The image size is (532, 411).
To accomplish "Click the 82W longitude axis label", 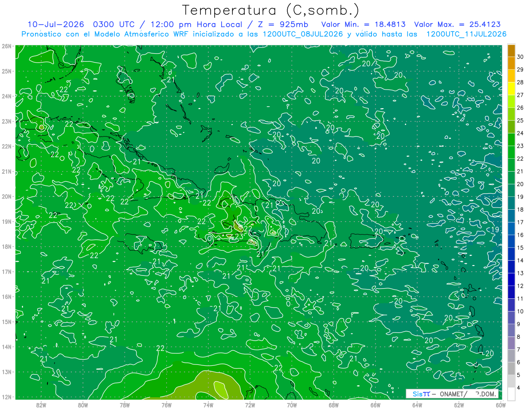I will coord(41,404).
